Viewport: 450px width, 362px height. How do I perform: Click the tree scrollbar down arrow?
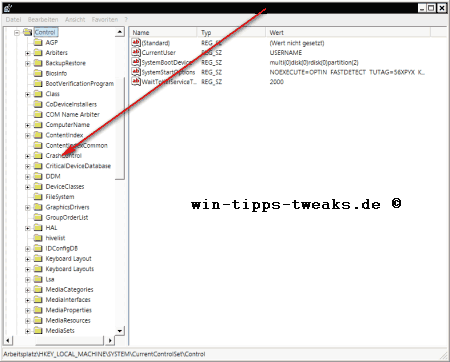tap(120, 331)
